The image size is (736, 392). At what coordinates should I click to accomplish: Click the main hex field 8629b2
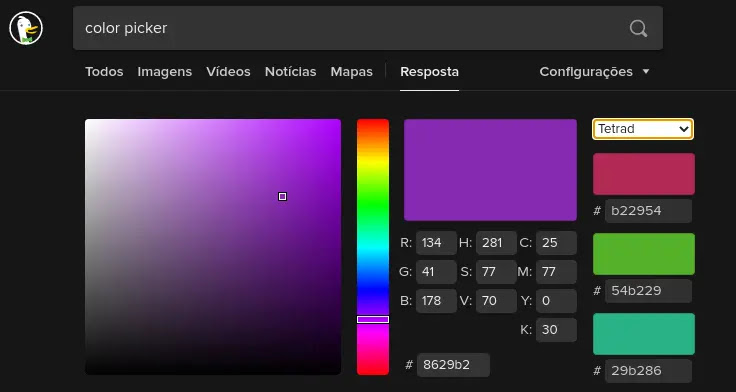click(453, 365)
